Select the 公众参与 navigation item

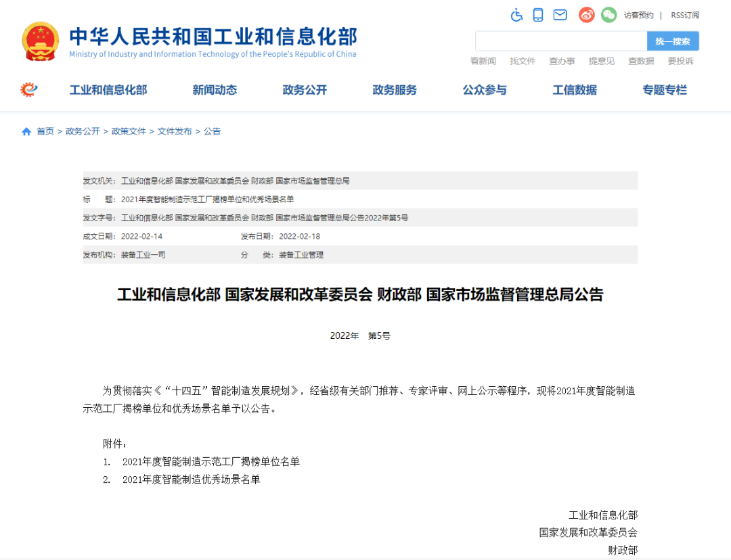point(485,90)
